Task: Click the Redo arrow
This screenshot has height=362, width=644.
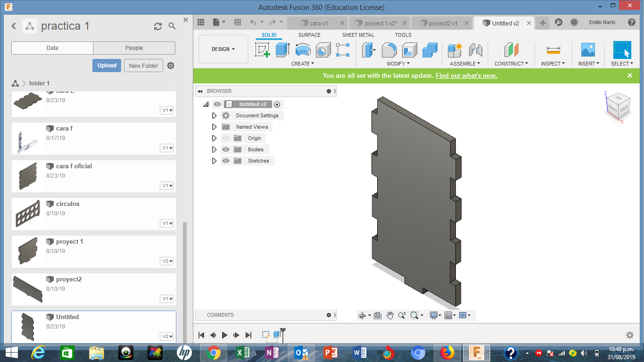Action: click(272, 22)
